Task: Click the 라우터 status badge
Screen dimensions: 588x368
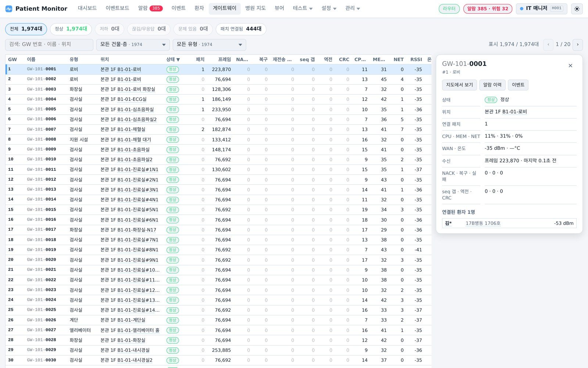Action: click(449, 8)
